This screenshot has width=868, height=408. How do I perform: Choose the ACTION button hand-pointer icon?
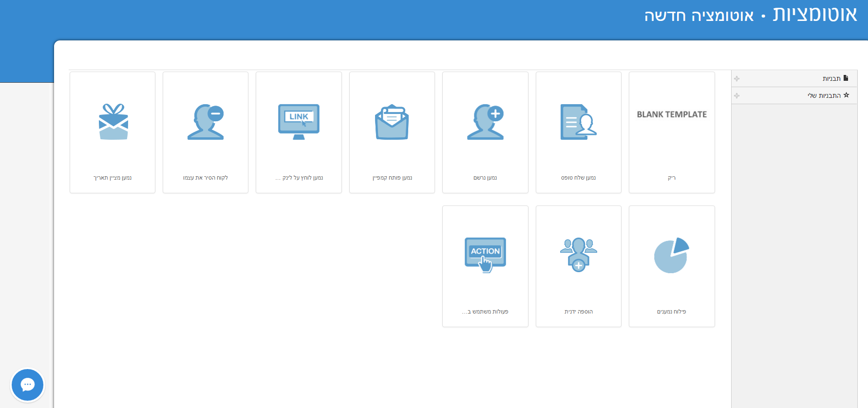coord(485,255)
